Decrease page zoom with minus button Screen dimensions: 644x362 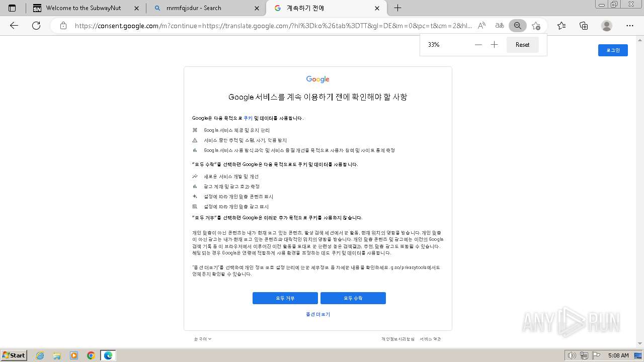click(478, 45)
